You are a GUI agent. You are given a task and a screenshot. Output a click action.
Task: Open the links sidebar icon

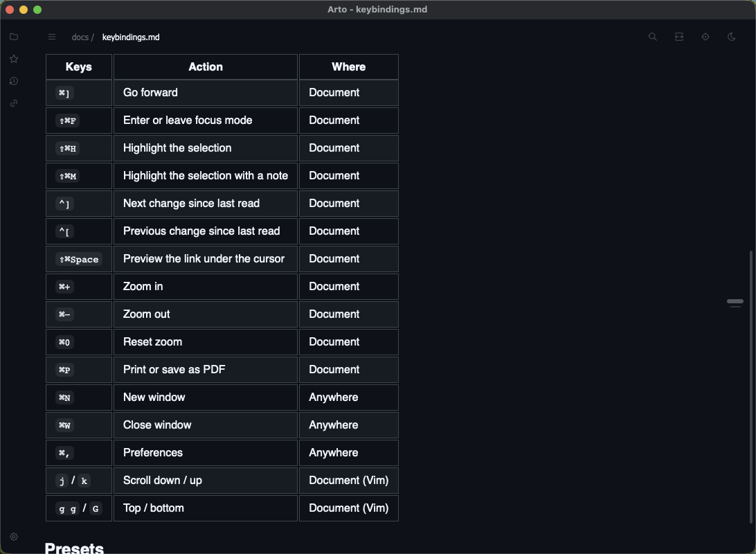coord(14,103)
